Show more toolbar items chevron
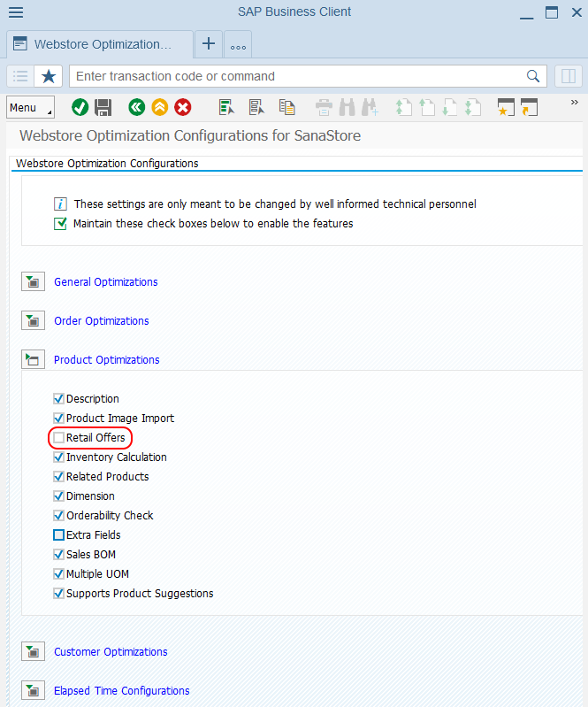Viewport: 588px width, 707px height. (x=575, y=103)
